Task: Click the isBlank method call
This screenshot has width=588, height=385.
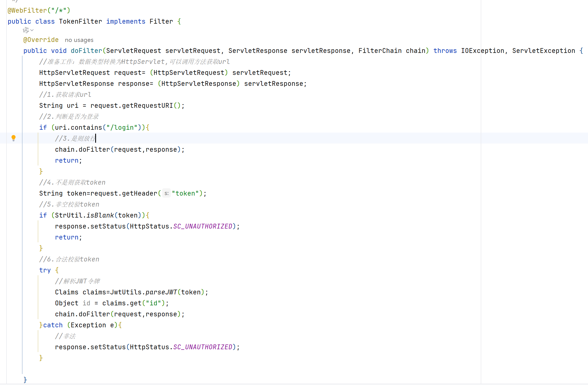Action: (100, 215)
